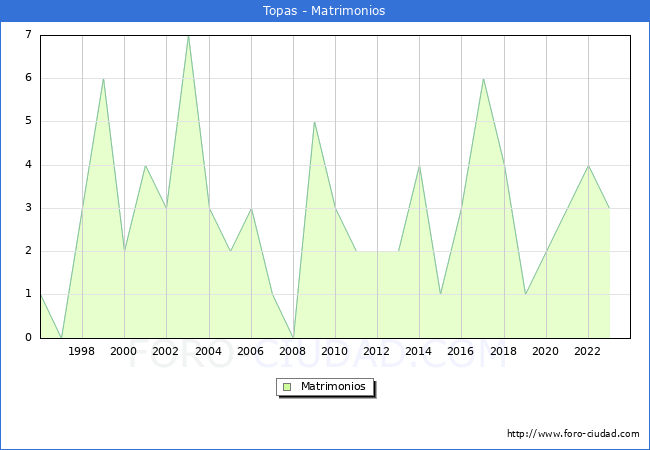Select the 2009 peak at value 5

click(x=314, y=122)
